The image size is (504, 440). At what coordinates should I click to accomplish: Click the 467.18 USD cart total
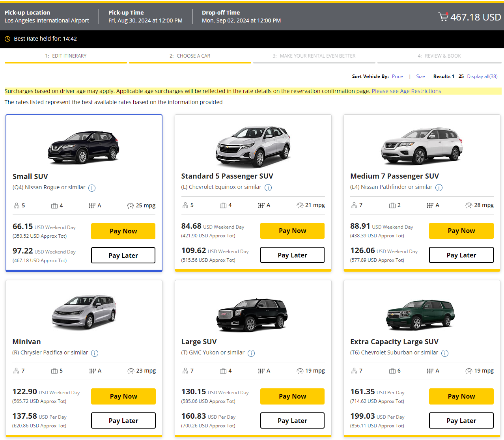476,17
